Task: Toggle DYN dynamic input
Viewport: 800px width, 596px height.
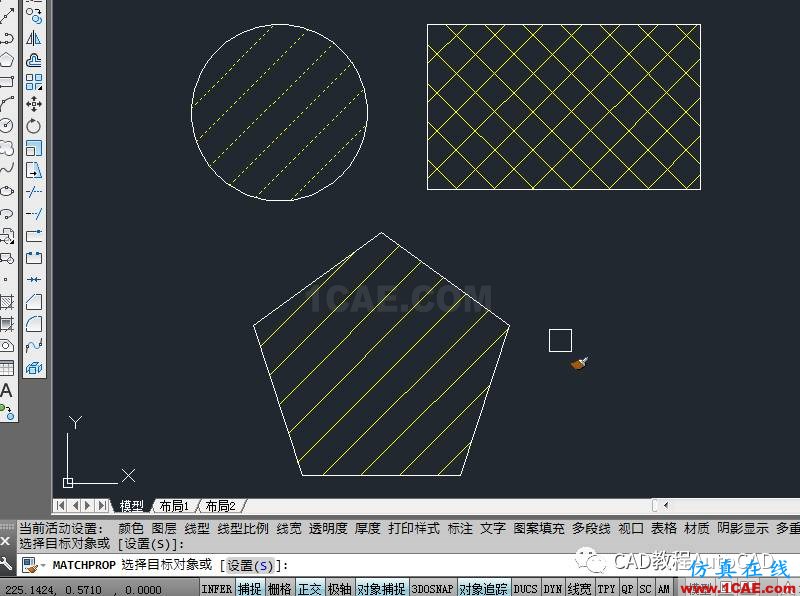Action: point(553,588)
